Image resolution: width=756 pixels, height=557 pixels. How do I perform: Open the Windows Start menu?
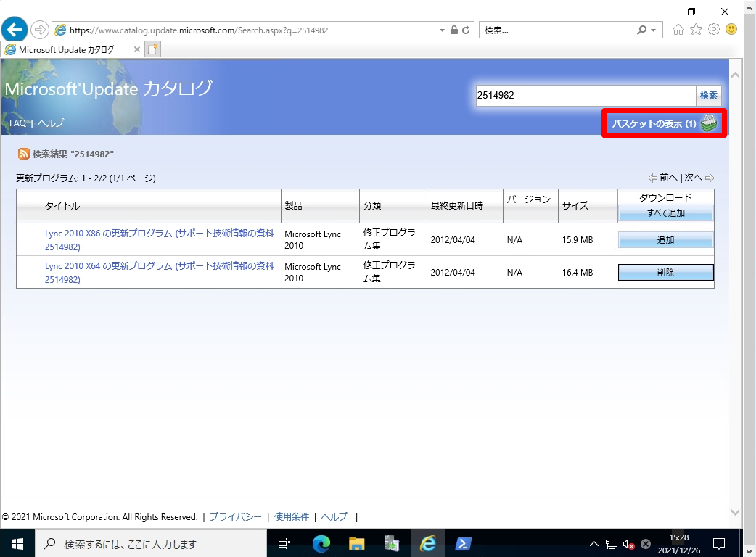[17, 544]
